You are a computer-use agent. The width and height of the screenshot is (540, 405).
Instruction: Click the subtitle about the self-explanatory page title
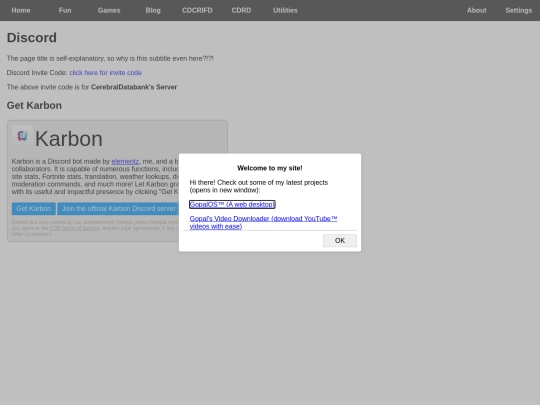(x=110, y=59)
